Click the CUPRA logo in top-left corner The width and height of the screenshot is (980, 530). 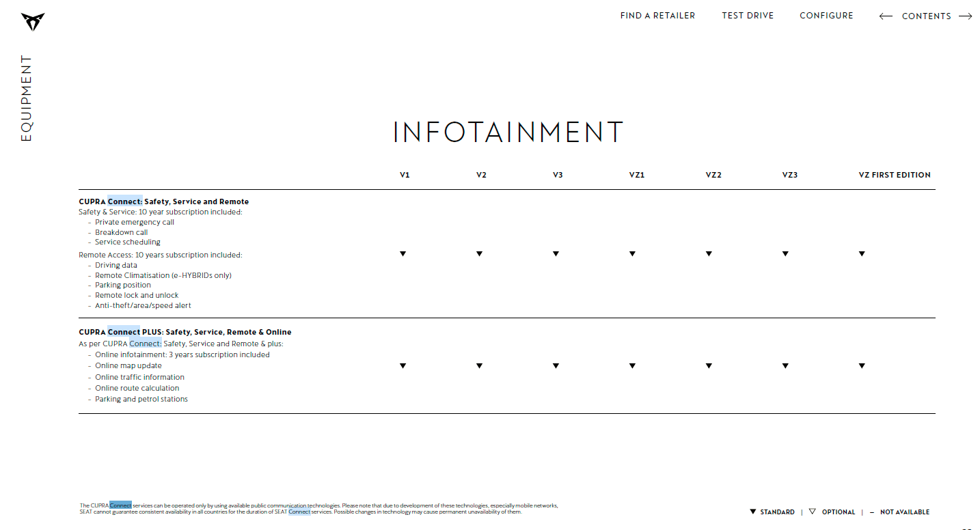tap(32, 22)
